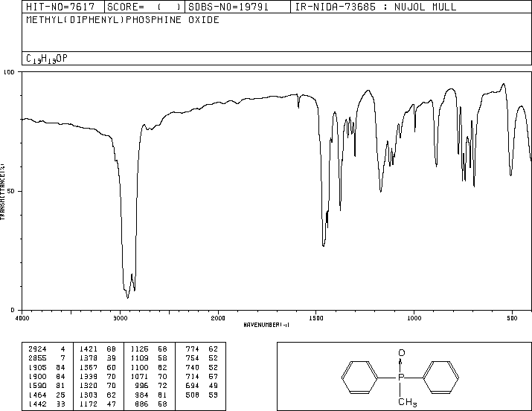Click the SCORE= field in header
The height and width of the screenshot is (411, 532).
coord(144,7)
